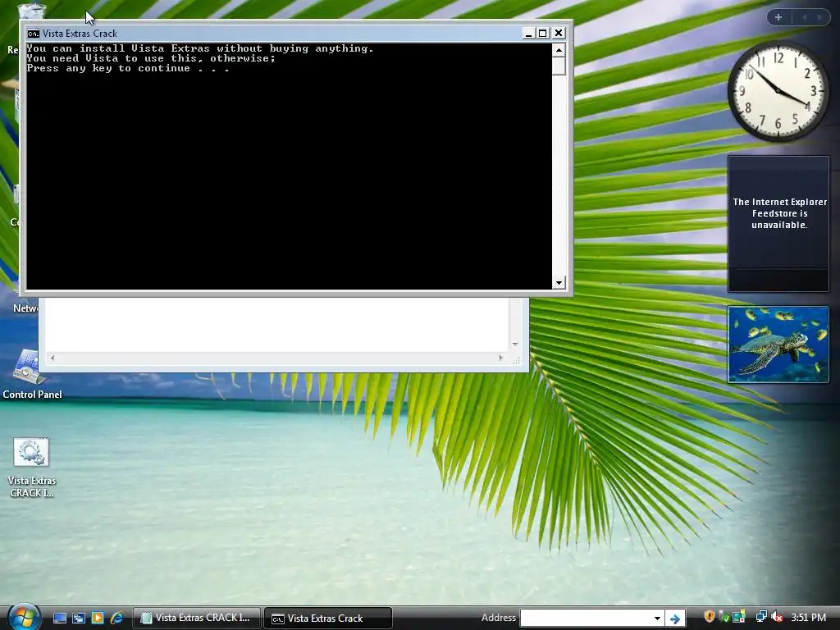Minimize the Vista Extras Crack console window
Screen dimensions: 840x630
(x=528, y=33)
